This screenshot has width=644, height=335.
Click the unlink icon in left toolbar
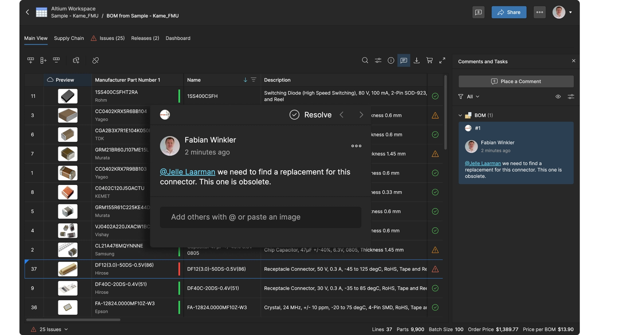[x=96, y=60]
